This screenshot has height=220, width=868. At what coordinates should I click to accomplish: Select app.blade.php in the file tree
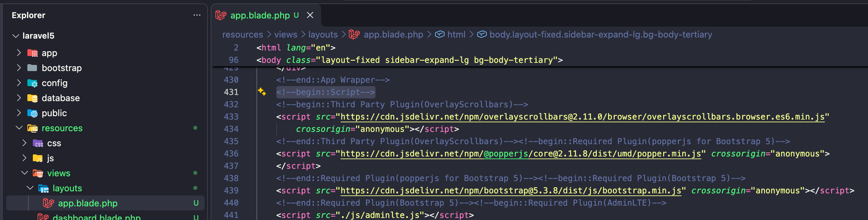coord(106,203)
